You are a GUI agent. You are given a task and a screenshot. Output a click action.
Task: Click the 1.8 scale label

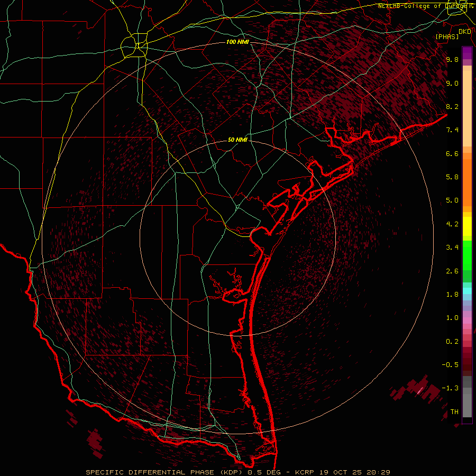coord(452,295)
